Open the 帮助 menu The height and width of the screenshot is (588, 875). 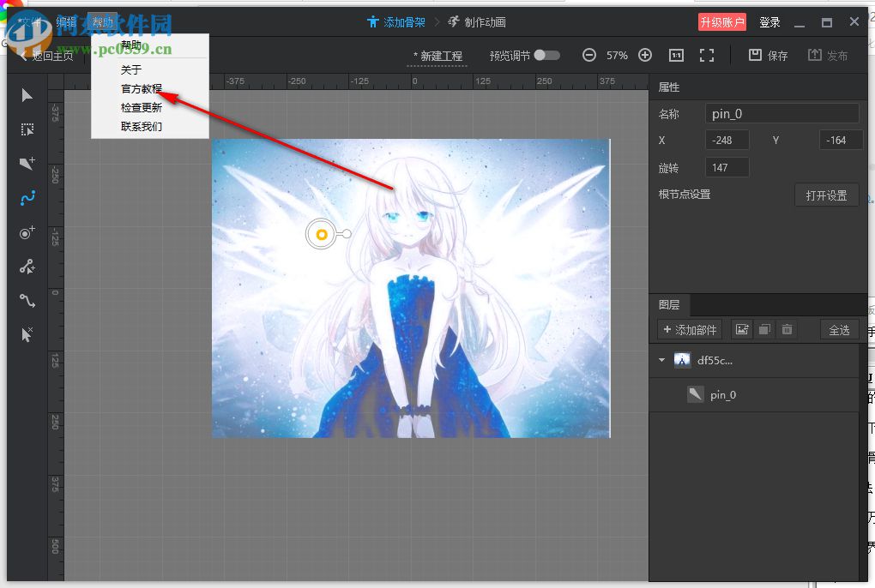coord(103,21)
